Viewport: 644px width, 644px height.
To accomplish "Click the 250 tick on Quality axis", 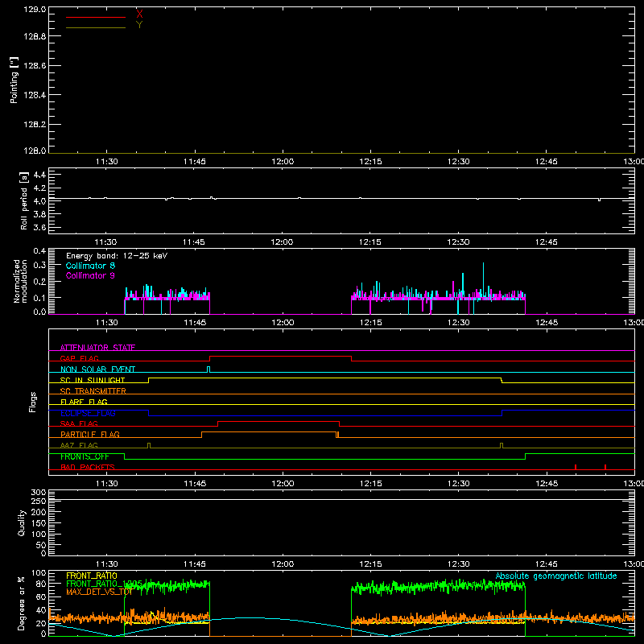I will point(38,502).
